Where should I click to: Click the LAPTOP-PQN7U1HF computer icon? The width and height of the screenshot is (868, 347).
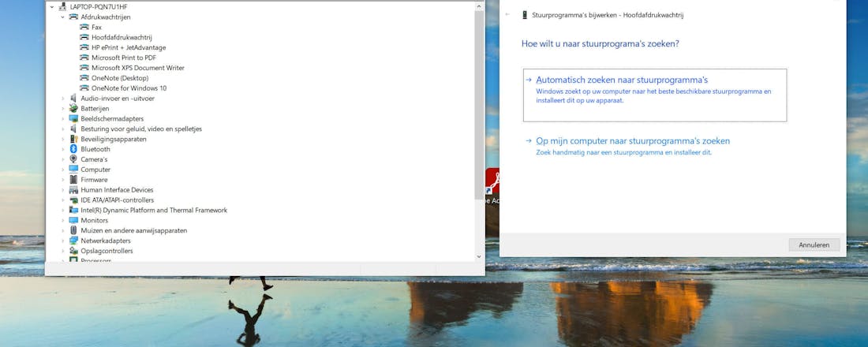tap(62, 6)
